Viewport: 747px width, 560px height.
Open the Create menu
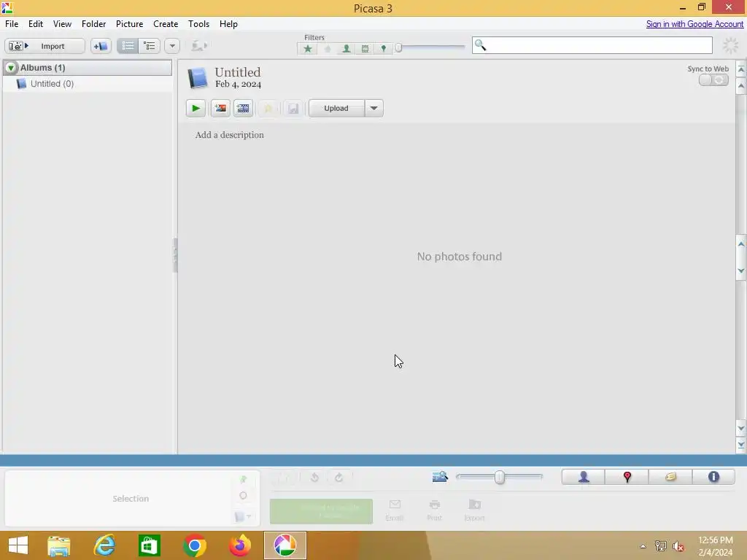pos(166,24)
